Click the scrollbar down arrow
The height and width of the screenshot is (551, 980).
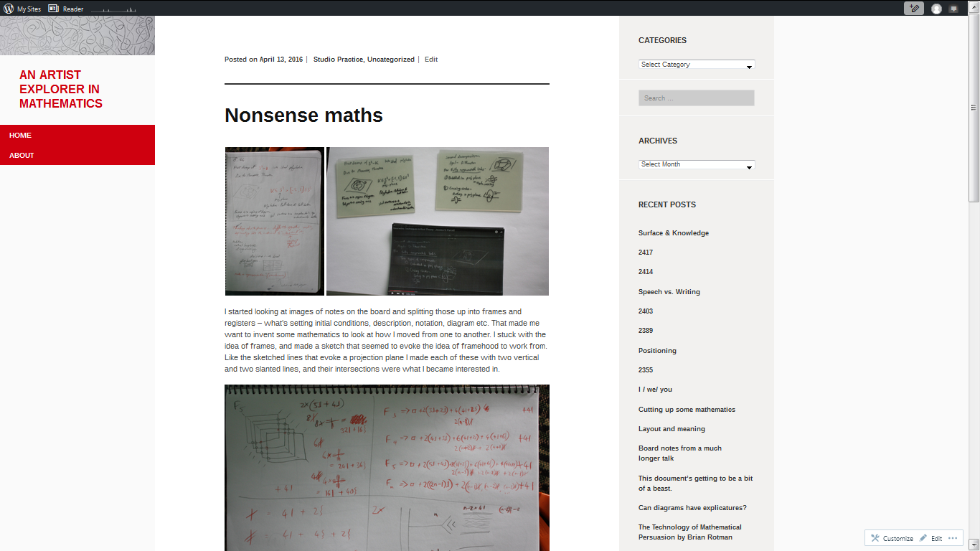coord(974,545)
